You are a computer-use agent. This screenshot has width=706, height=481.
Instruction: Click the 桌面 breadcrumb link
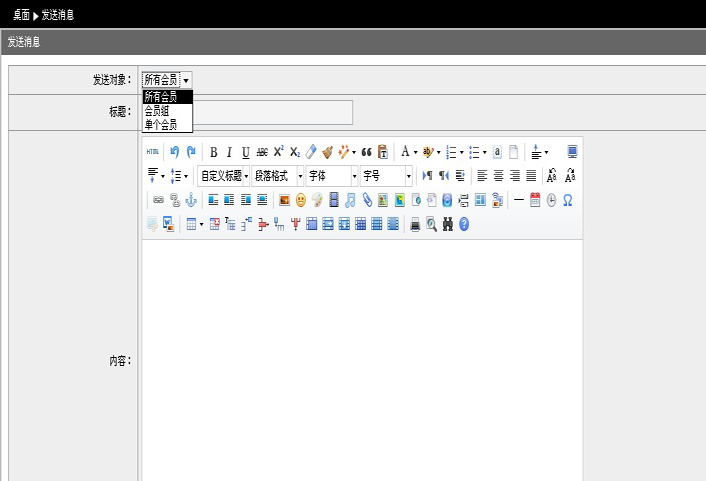click(20, 15)
